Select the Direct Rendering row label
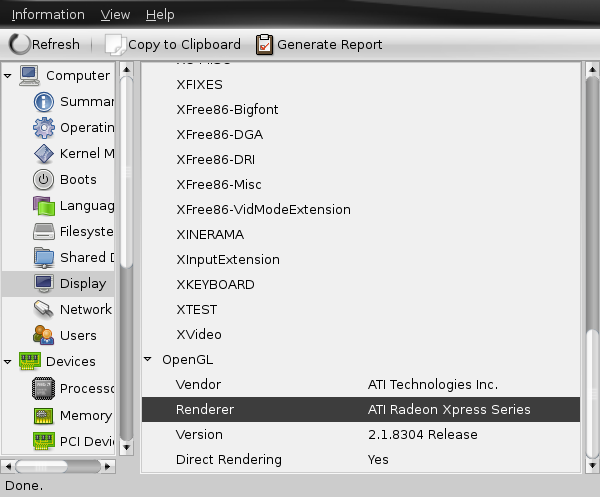This screenshot has width=600, height=497. [x=228, y=460]
